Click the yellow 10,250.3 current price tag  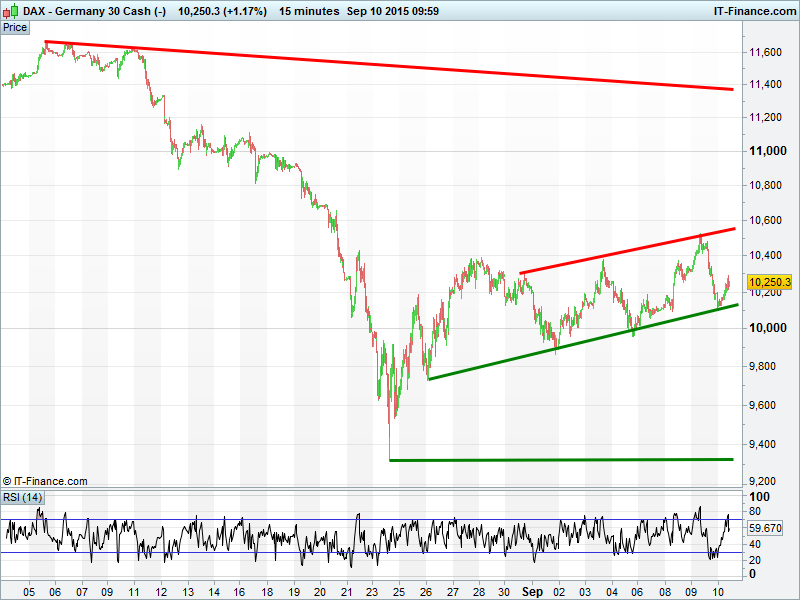[x=769, y=283]
